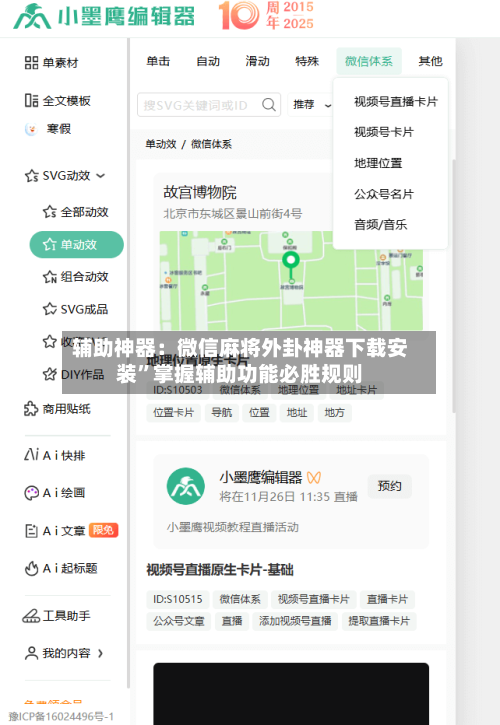Click the 寒假 snowman icon

pyautogui.click(x=31, y=129)
